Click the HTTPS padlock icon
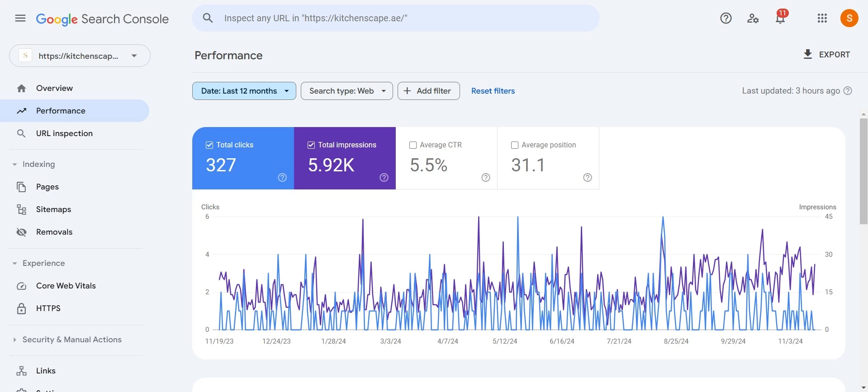The image size is (868, 392). 21,308
